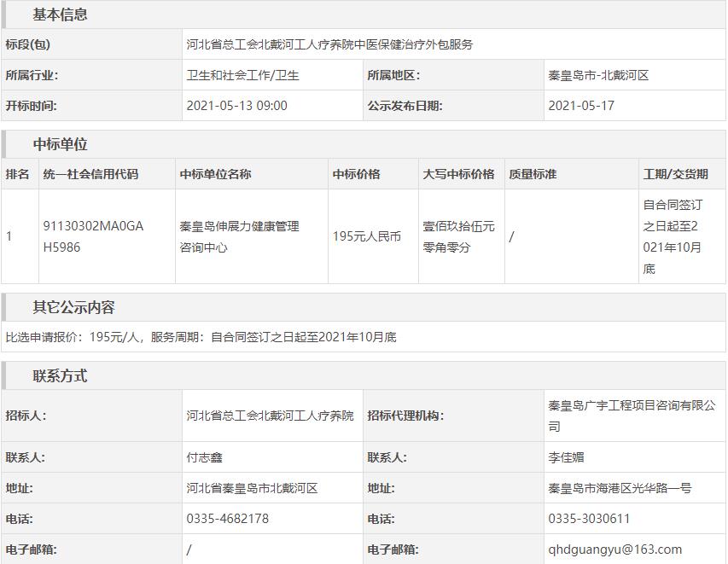Click the industry value 卫生和社会工作/卫生
This screenshot has width=728, height=564.
243,75
